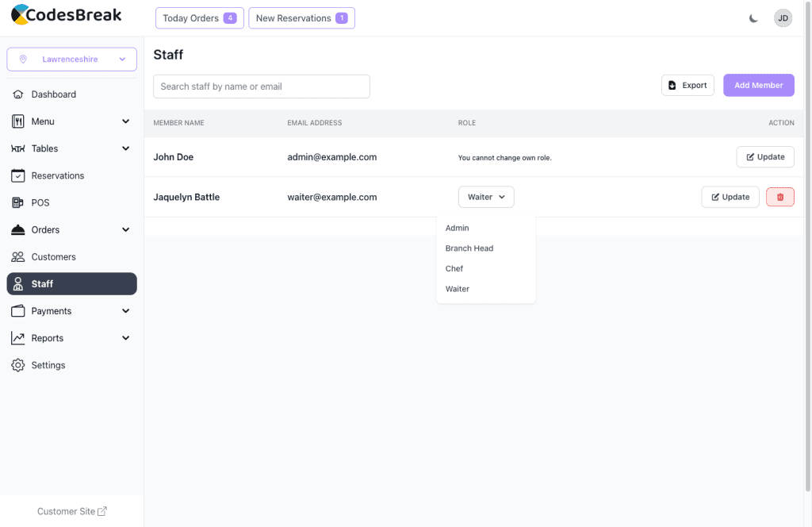Toggle dark mode with the moon icon
The height and width of the screenshot is (527, 812).
tap(753, 18)
